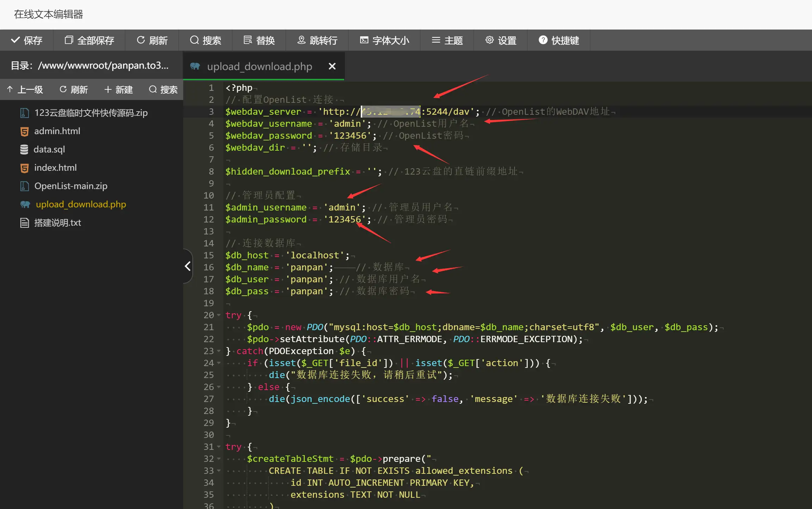Click the 全部保存 save-all icon
The height and width of the screenshot is (509, 812).
pos(69,40)
